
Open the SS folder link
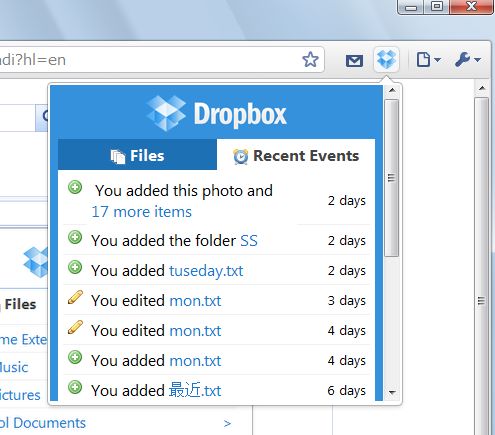tap(249, 240)
